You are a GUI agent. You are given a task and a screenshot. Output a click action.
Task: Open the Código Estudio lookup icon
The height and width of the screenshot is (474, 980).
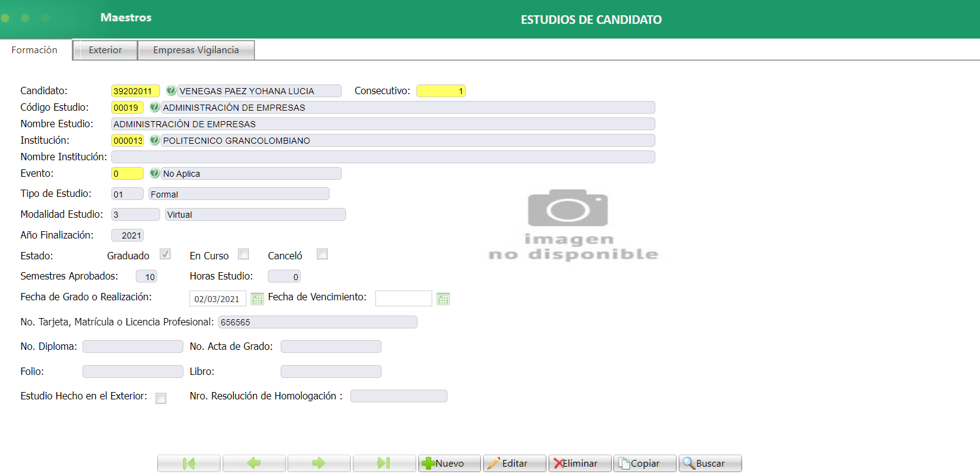click(x=155, y=107)
